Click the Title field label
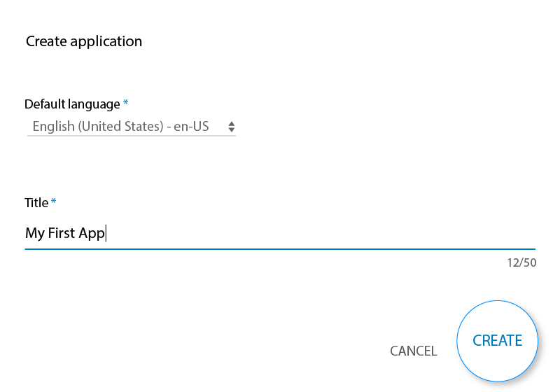The height and width of the screenshot is (392, 560). pos(36,203)
